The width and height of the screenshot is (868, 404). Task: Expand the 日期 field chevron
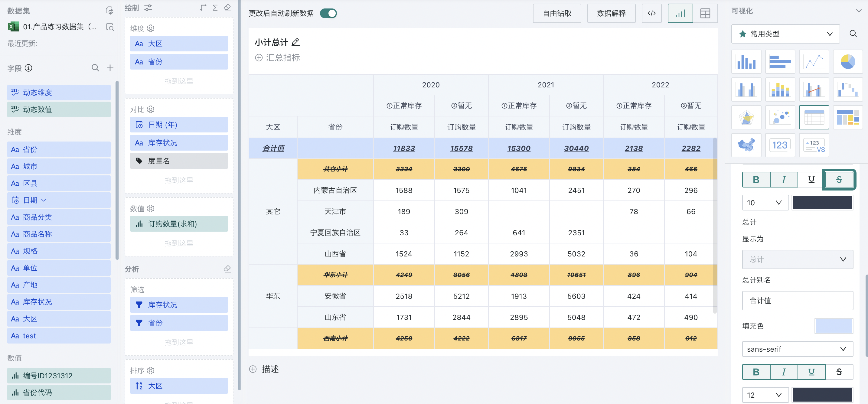point(44,200)
